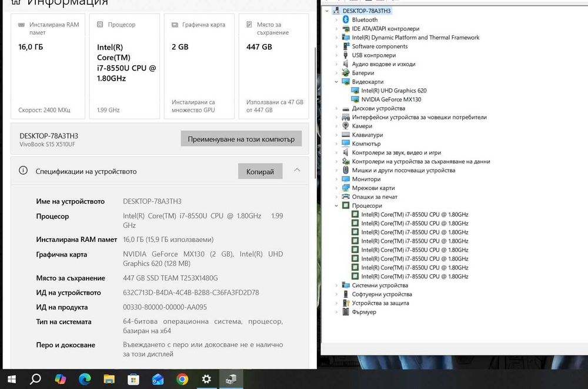The width and height of the screenshot is (588, 389).
Task: Select Софтуерни устройства item
Action: (382, 294)
